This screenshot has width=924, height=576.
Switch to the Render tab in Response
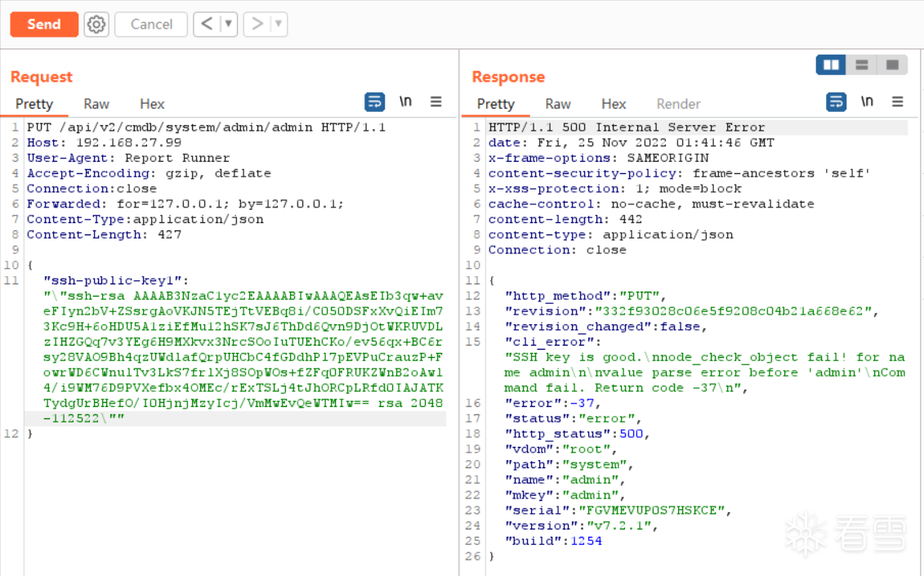(678, 104)
